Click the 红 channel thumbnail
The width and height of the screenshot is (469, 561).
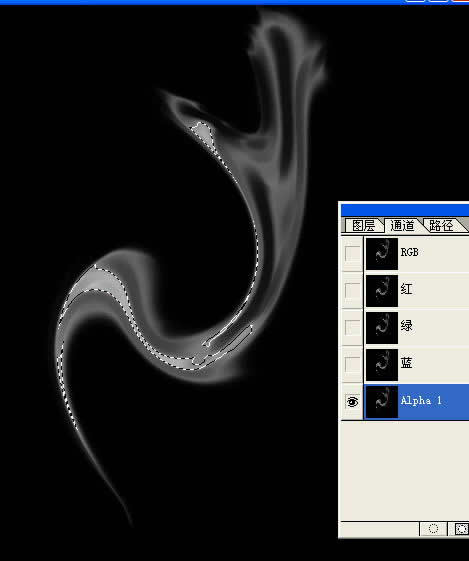coord(382,291)
